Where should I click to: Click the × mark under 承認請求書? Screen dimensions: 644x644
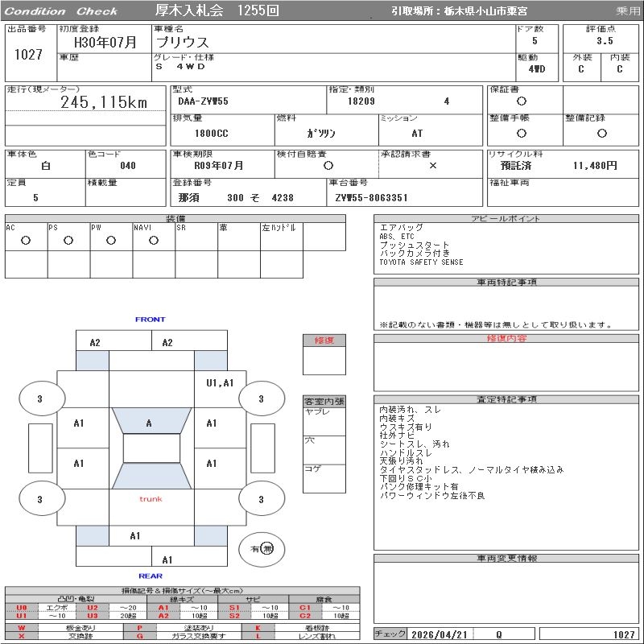tap(432, 166)
